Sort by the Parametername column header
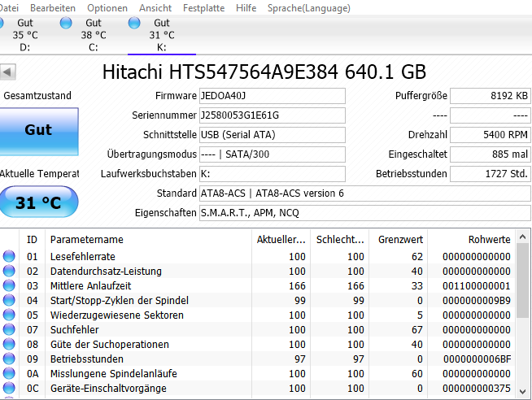The image size is (532, 400). (148, 239)
